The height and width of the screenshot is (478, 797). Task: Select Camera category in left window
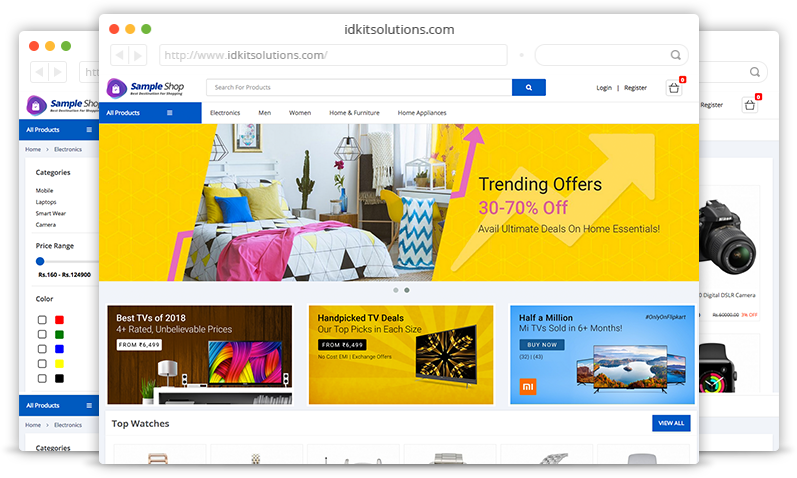click(46, 225)
